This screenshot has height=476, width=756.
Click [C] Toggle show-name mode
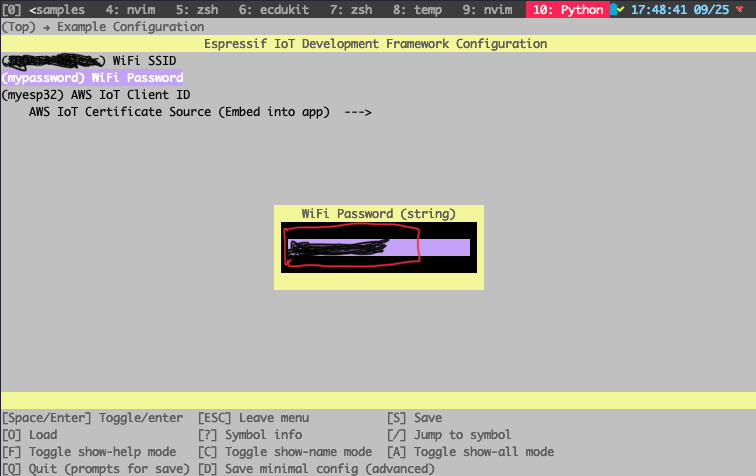click(285, 452)
